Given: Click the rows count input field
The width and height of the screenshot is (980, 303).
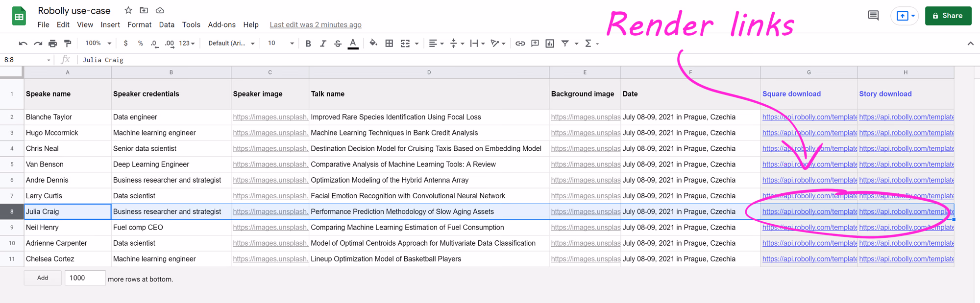Looking at the screenshot, I should (84, 278).
